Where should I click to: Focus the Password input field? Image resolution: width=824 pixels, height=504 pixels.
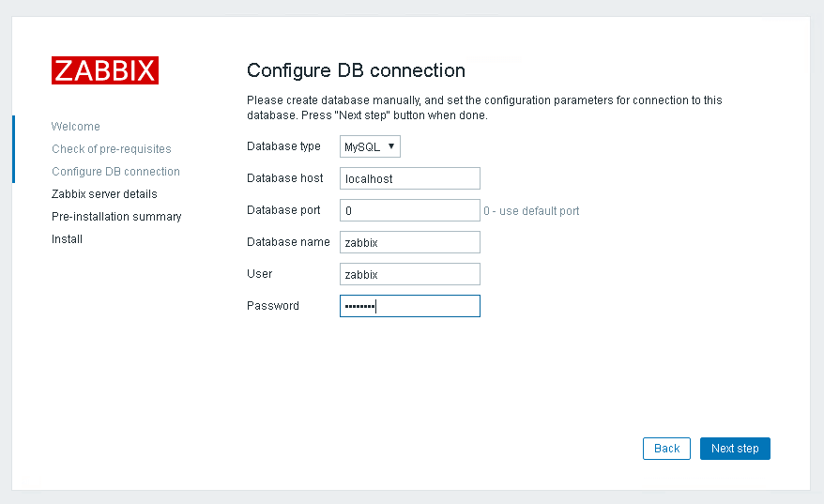click(x=409, y=306)
